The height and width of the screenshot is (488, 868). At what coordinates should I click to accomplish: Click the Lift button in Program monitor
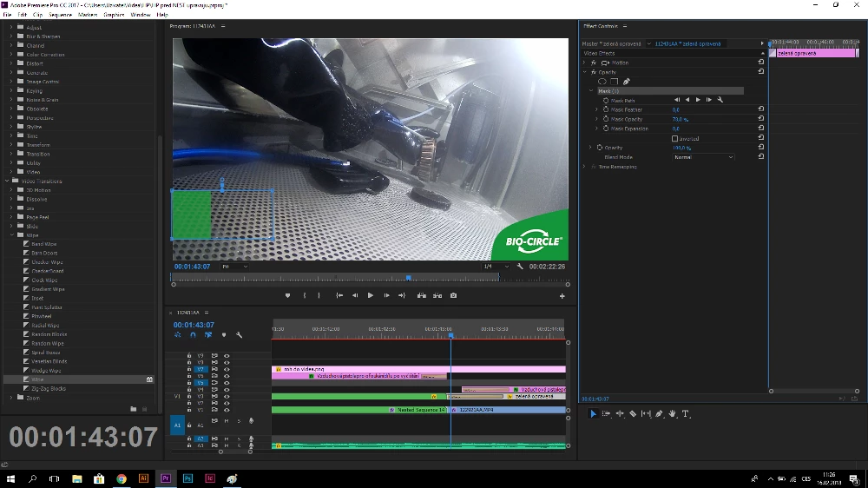point(421,296)
